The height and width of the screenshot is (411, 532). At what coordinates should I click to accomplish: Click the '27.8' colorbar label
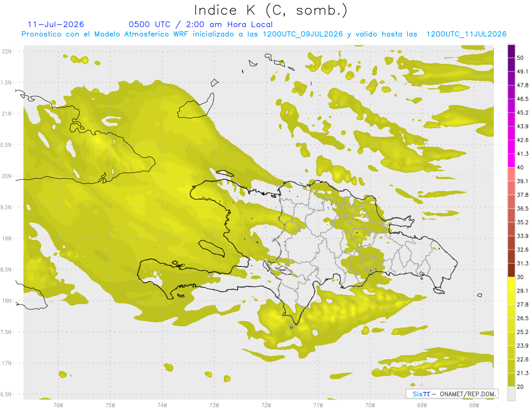coord(522,305)
